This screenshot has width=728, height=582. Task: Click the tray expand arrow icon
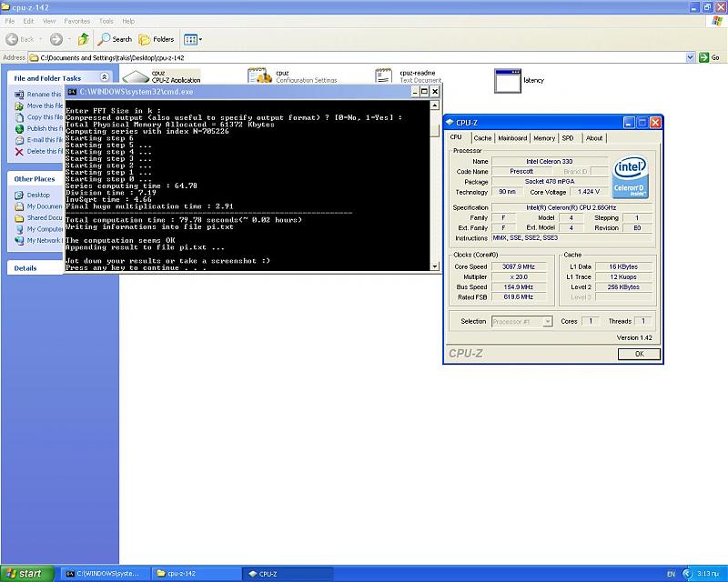[688, 574]
